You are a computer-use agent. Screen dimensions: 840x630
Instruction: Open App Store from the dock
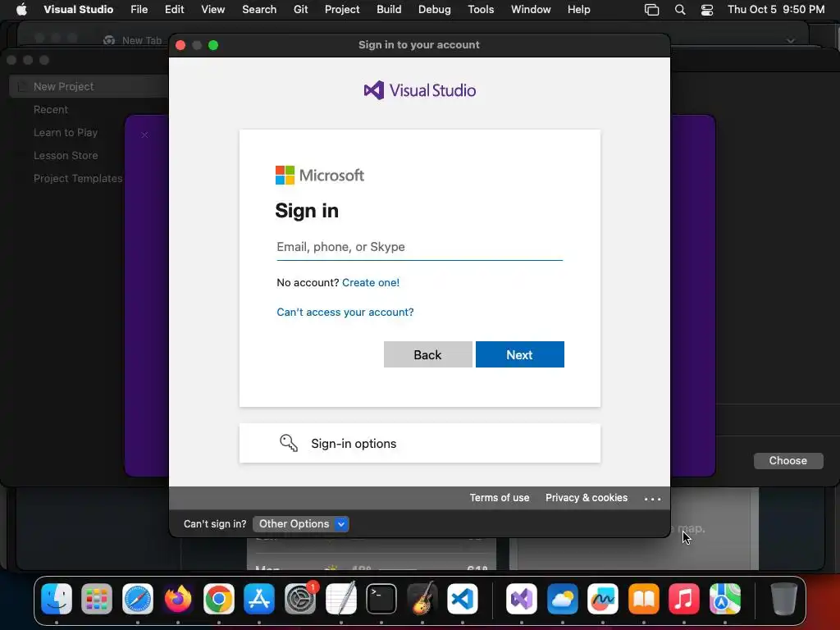(x=259, y=598)
